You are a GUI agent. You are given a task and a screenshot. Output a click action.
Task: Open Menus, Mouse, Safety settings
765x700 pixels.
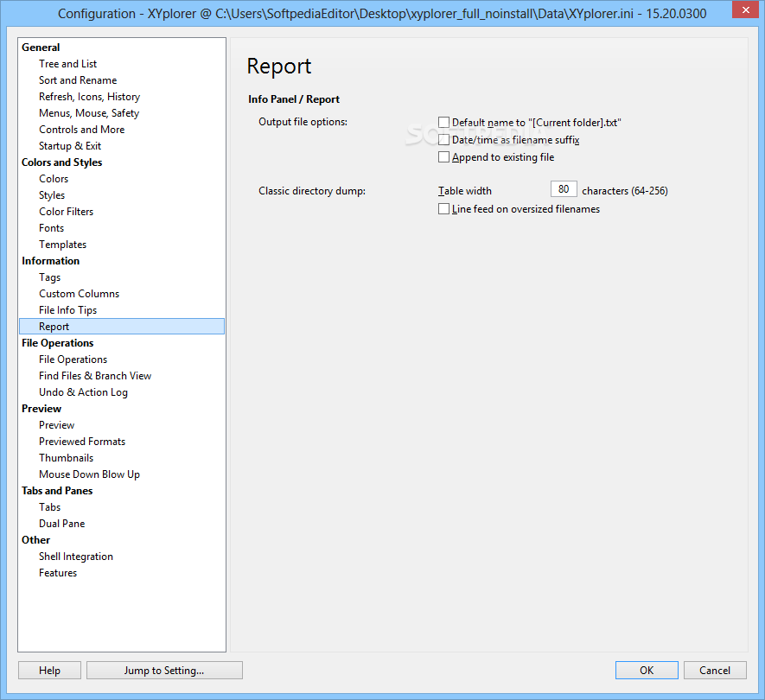89,113
